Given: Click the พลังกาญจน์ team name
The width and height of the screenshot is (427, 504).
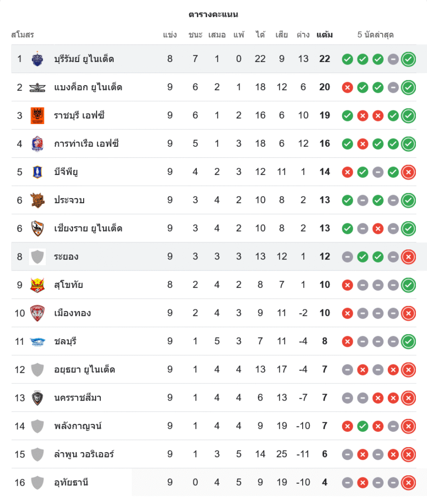Looking at the screenshot, I should click(78, 426).
